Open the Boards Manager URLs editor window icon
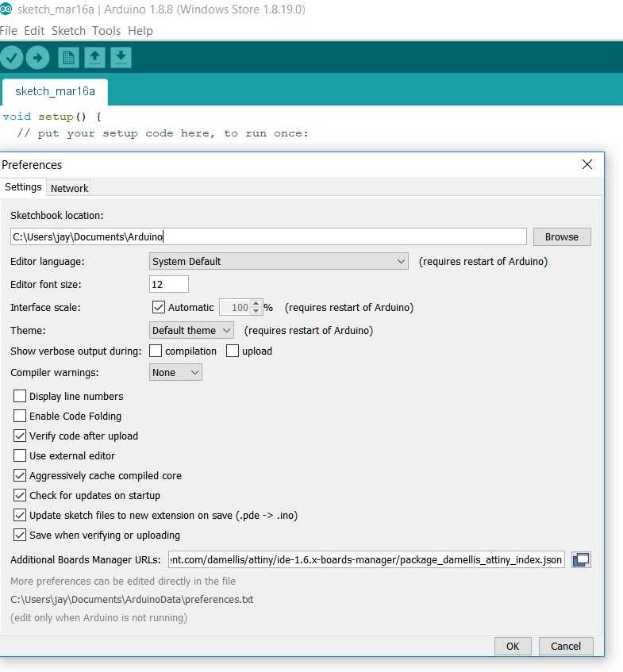 click(x=582, y=559)
